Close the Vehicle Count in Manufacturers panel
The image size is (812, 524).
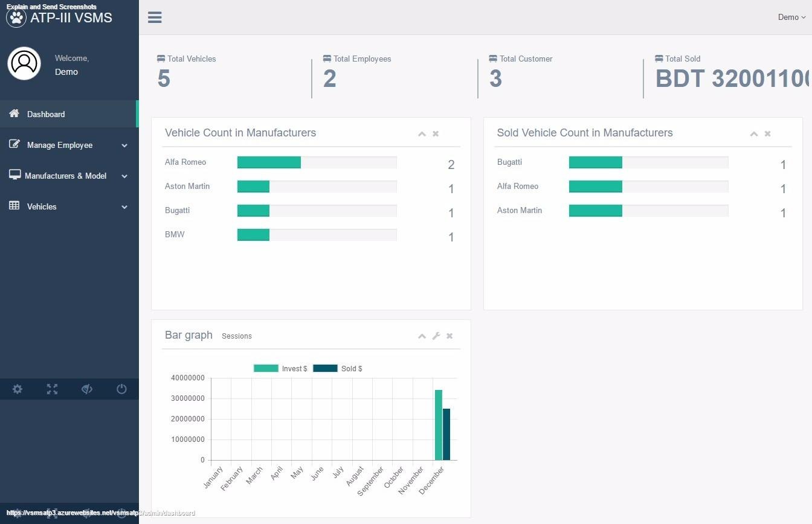436,134
